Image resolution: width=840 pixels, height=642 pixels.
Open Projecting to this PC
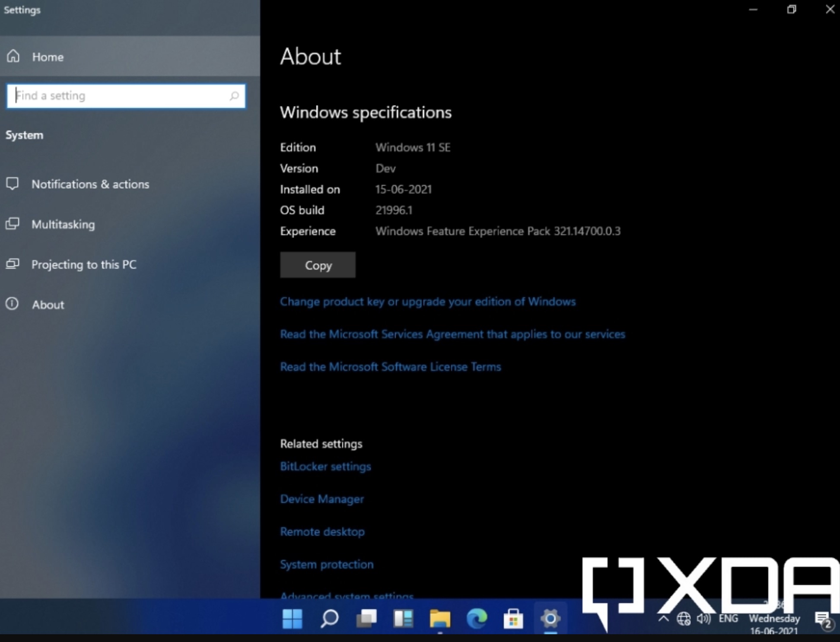tap(84, 265)
